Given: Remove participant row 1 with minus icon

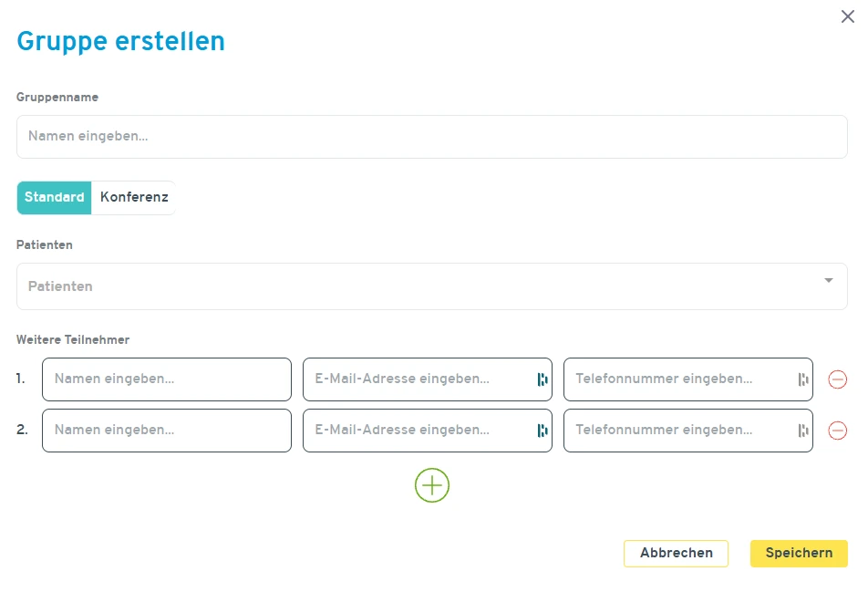Looking at the screenshot, I should pyautogui.click(x=837, y=379).
